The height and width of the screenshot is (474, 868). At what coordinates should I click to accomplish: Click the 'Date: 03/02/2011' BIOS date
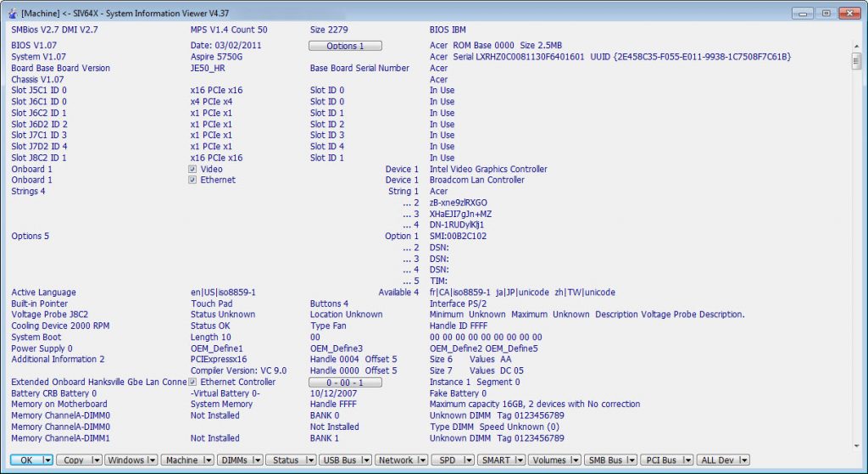point(225,46)
